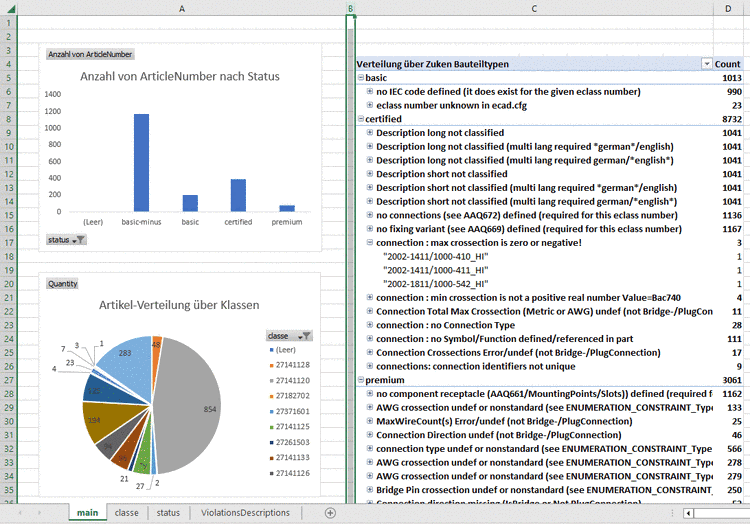The image size is (750, 524).
Task: Select column C header
Action: [534, 9]
